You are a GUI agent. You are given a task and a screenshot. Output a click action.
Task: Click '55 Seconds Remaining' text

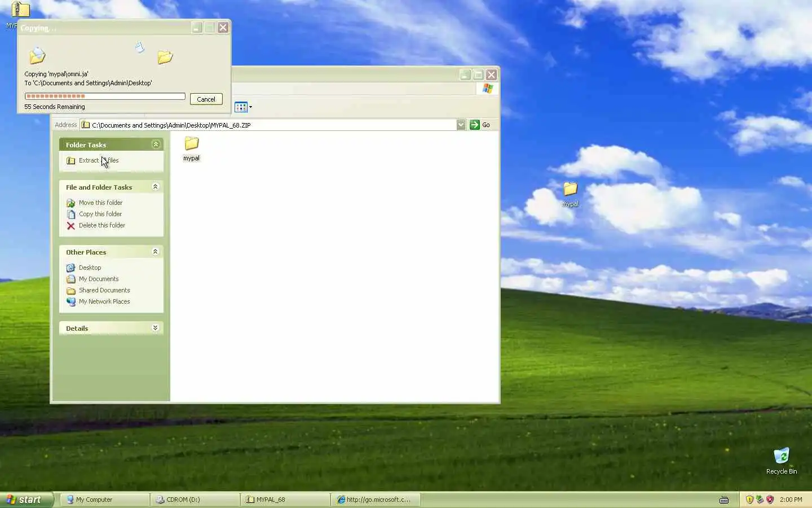[55, 107]
